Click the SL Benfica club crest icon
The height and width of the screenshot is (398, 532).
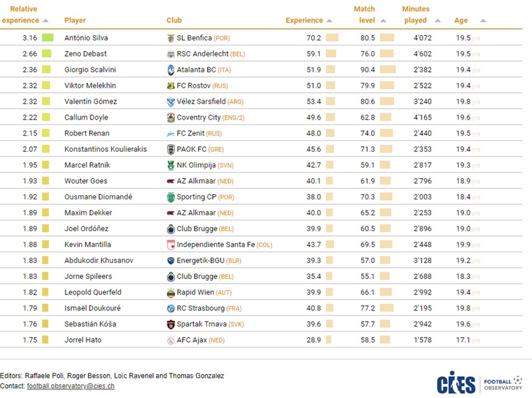pos(171,38)
